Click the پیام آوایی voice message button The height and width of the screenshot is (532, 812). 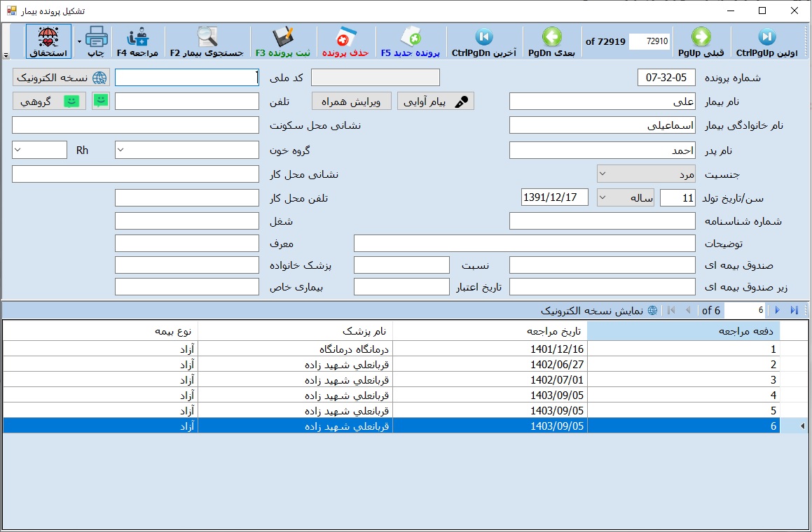436,101
